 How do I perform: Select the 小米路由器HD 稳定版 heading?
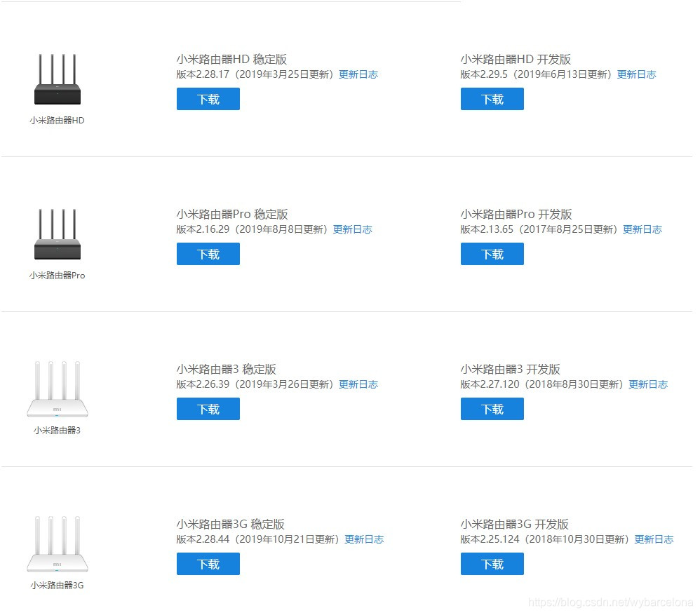tap(231, 60)
